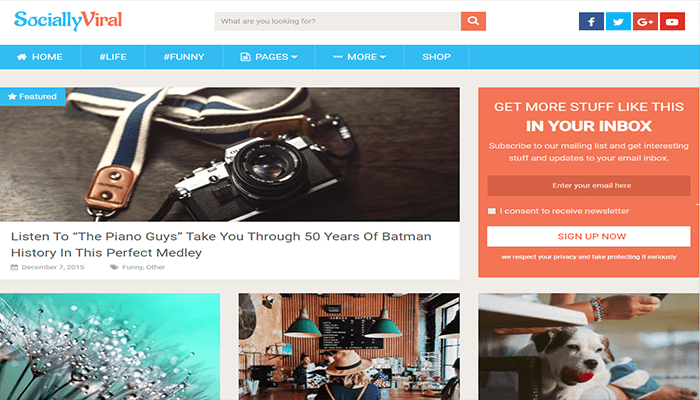The height and width of the screenshot is (400, 700).
Task: Go to the SHOP menu item
Action: coord(437,57)
